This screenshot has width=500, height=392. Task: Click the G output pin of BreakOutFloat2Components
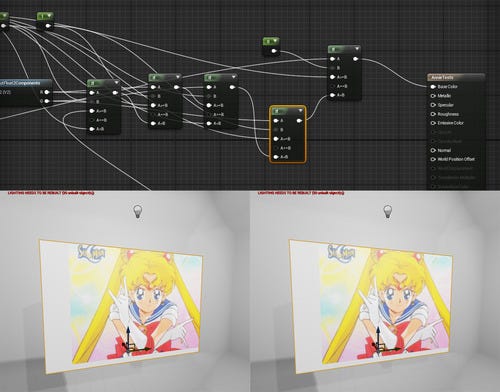[x=47, y=101]
